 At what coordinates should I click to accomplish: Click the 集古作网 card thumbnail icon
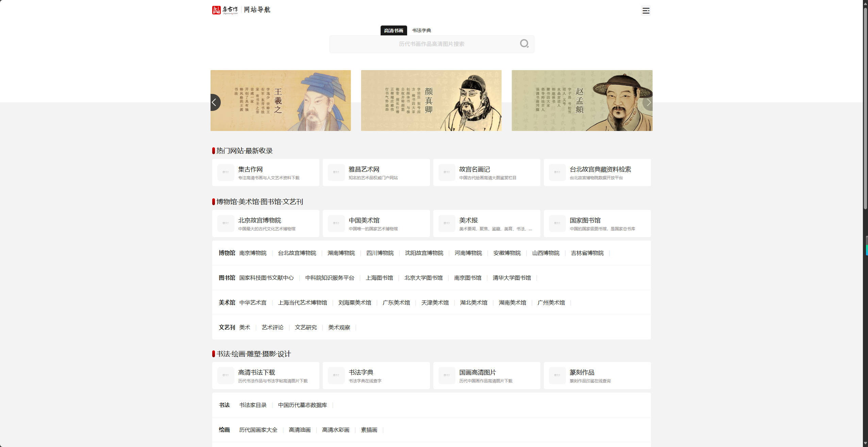click(225, 172)
